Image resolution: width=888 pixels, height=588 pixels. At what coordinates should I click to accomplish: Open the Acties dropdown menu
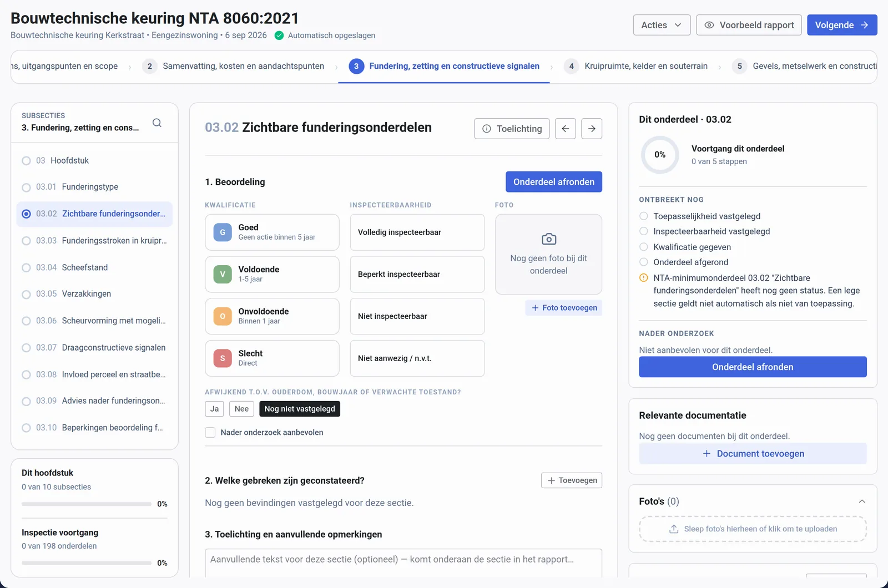(662, 25)
